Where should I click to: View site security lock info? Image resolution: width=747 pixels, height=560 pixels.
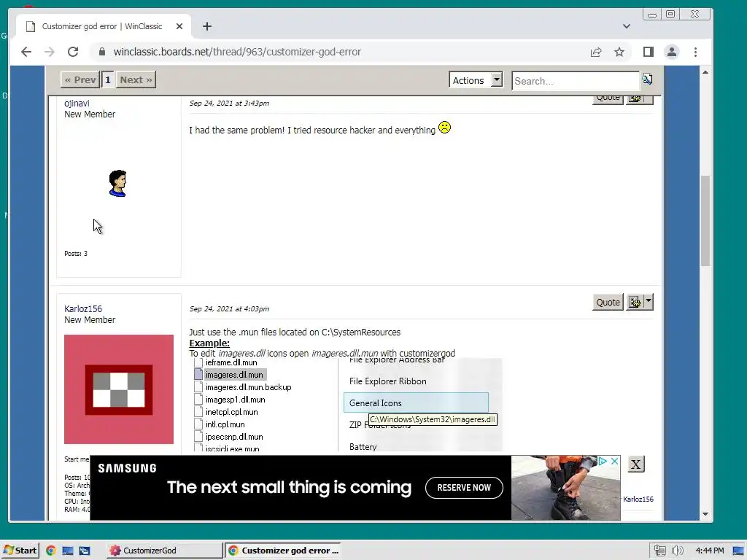101,52
